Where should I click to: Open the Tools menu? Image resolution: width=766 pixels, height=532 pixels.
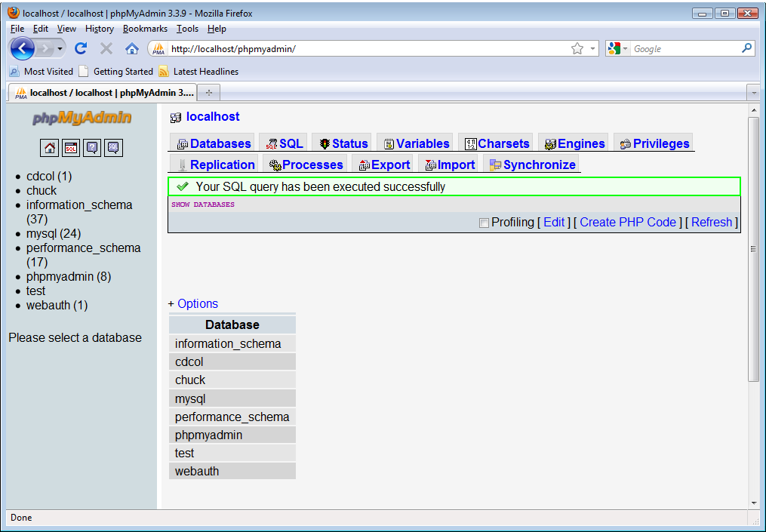(x=187, y=29)
